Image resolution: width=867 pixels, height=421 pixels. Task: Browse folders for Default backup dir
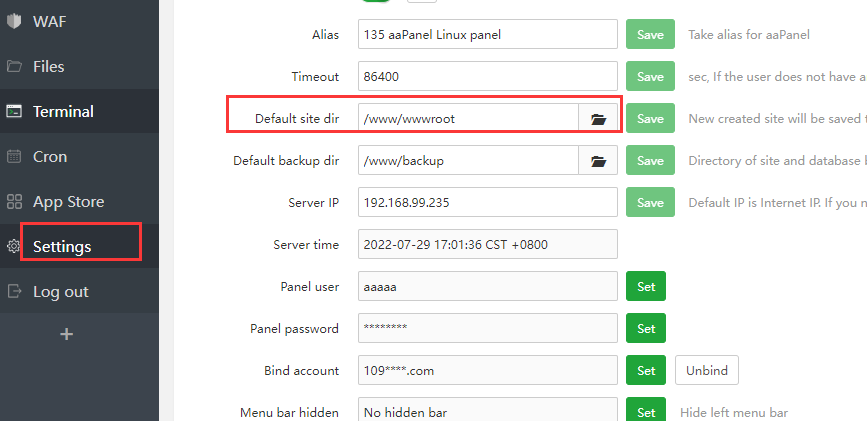(598, 161)
